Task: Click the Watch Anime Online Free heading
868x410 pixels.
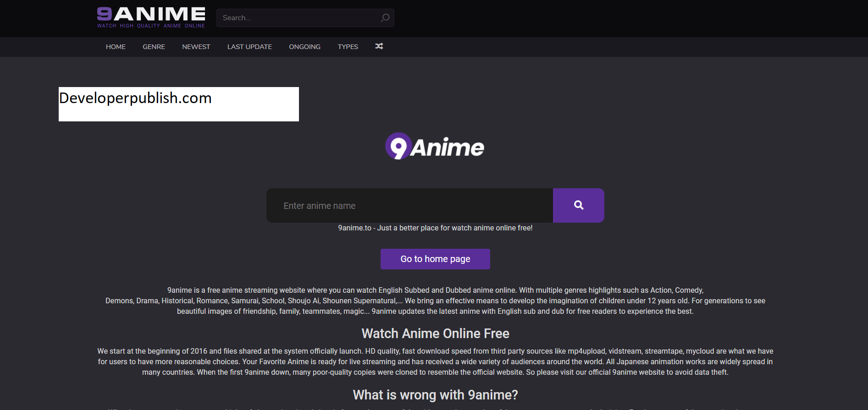Action: coord(435,333)
